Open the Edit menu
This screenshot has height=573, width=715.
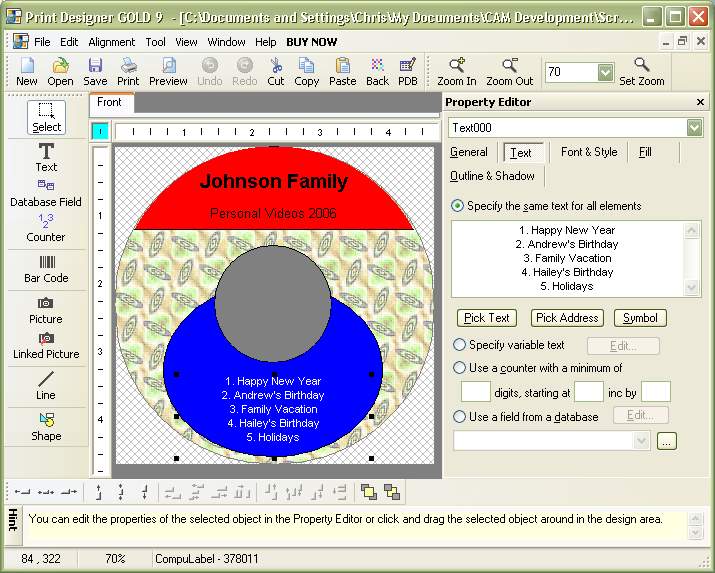[x=69, y=42]
